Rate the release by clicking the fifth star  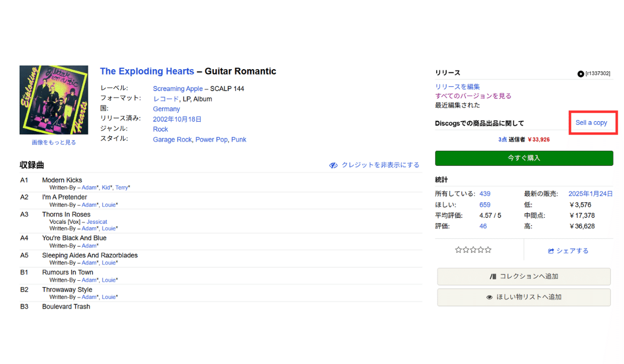point(487,250)
